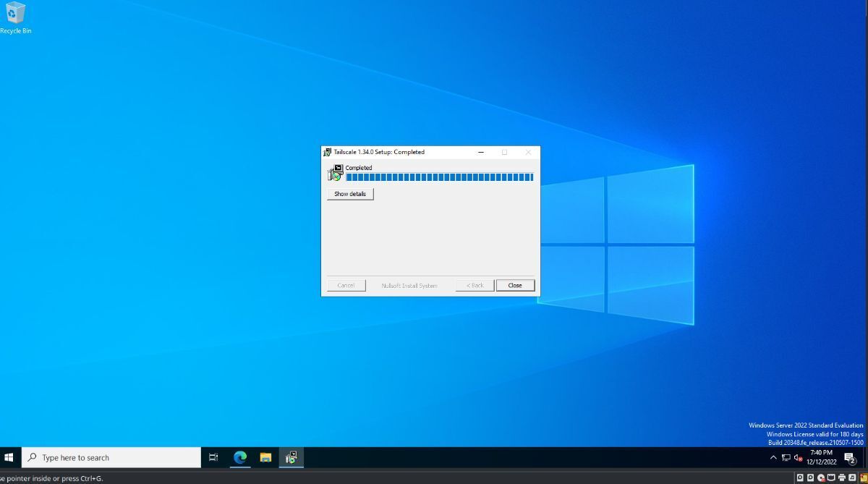The height and width of the screenshot is (484, 868).
Task: Click the VM sound card status icon
Action: coord(852,477)
